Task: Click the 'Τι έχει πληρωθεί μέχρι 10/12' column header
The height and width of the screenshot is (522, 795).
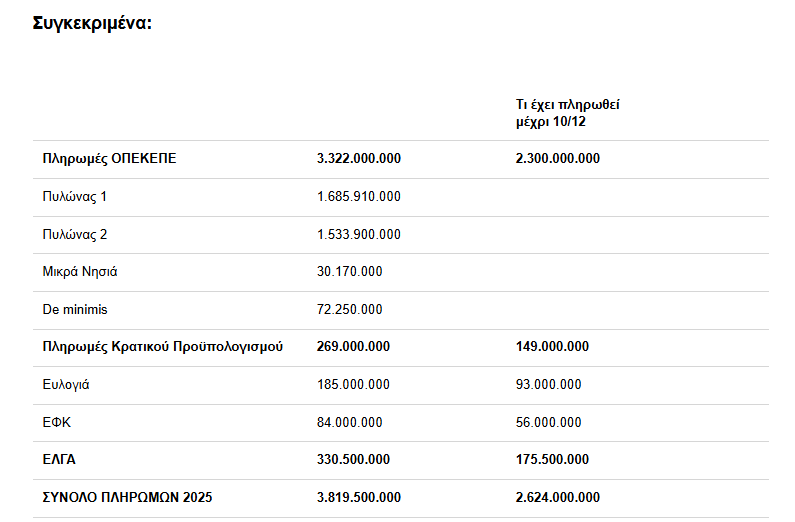Action: [x=570, y=112]
